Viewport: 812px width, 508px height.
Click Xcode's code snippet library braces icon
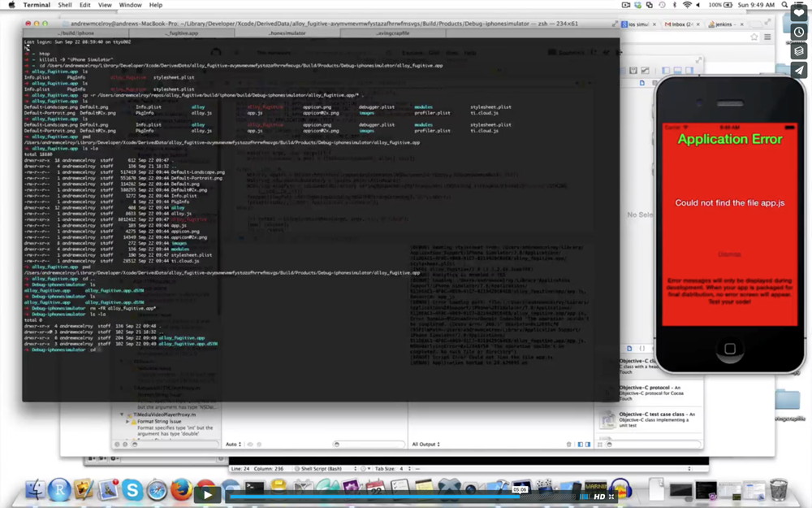pyautogui.click(x=642, y=349)
